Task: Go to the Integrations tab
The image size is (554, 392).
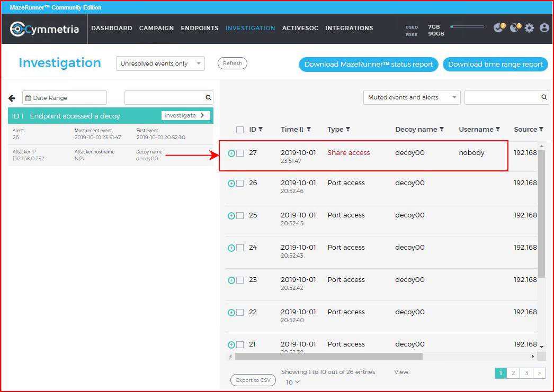Action: point(349,28)
